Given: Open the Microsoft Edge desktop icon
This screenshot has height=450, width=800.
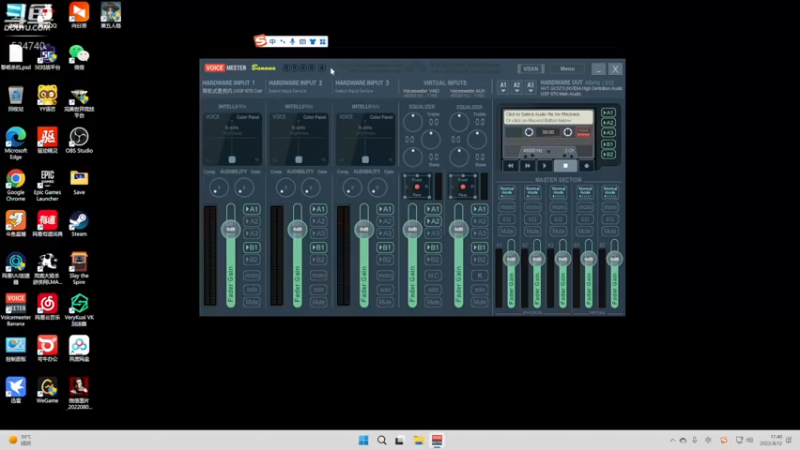Looking at the screenshot, I should pos(16,143).
